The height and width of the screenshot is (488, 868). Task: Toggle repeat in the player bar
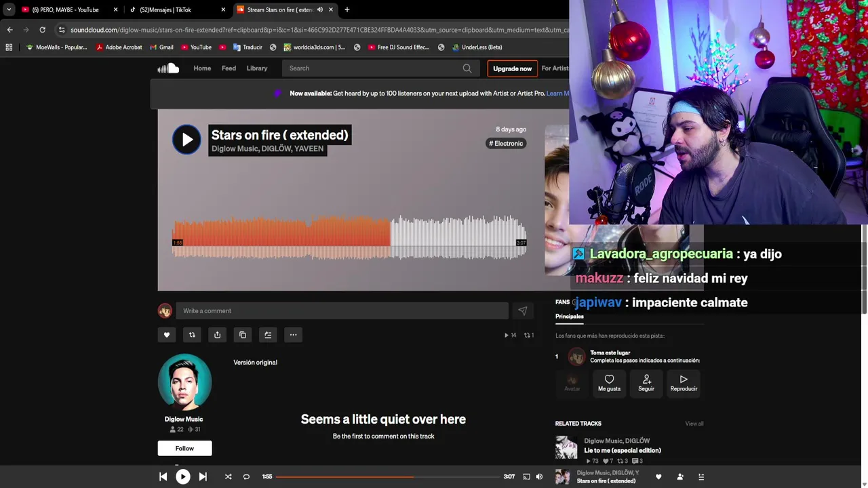click(x=246, y=476)
